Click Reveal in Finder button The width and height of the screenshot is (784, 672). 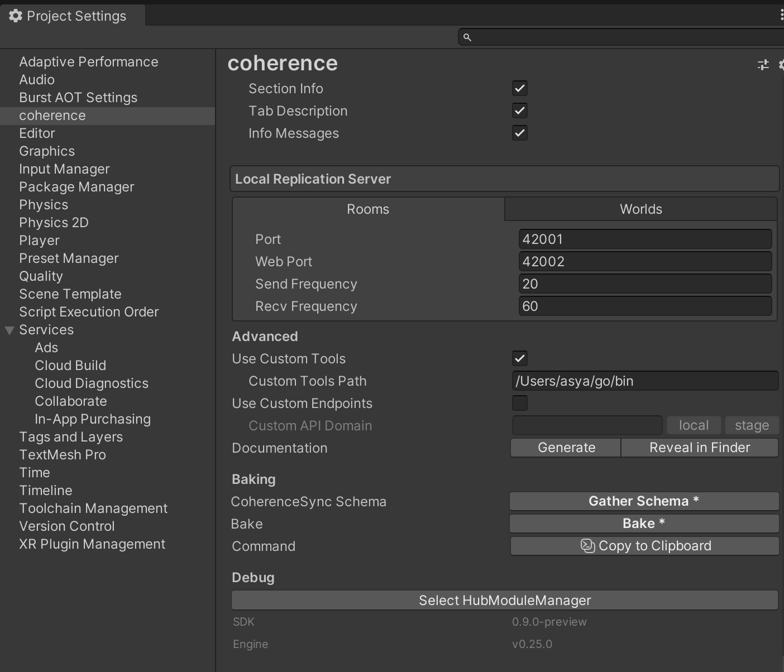click(699, 448)
